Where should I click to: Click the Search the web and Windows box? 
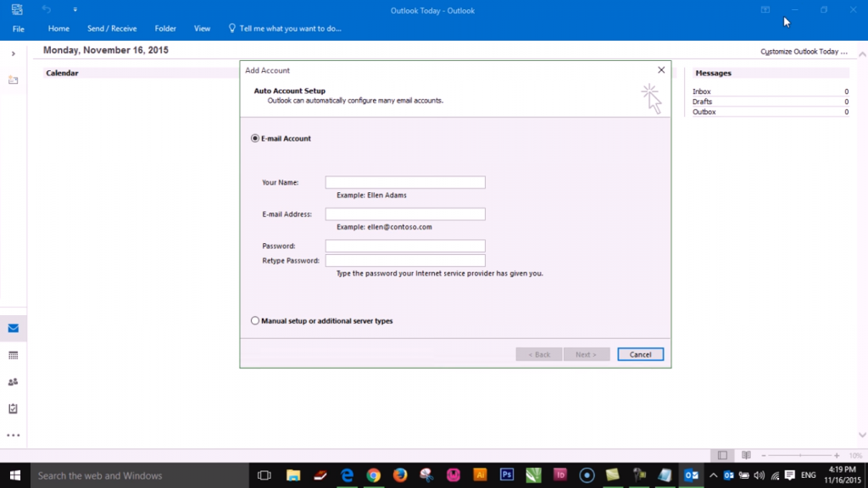click(x=140, y=475)
